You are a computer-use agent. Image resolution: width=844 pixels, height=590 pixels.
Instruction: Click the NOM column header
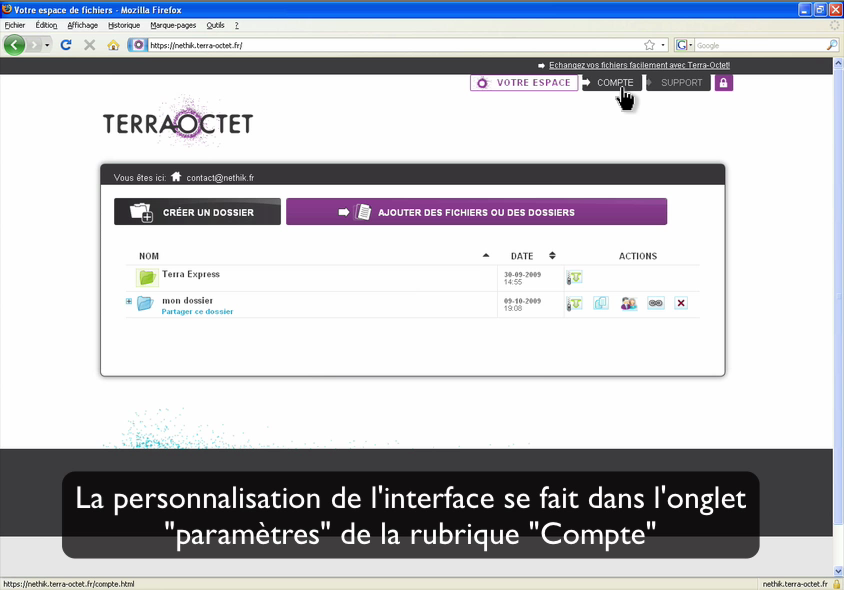(149, 256)
